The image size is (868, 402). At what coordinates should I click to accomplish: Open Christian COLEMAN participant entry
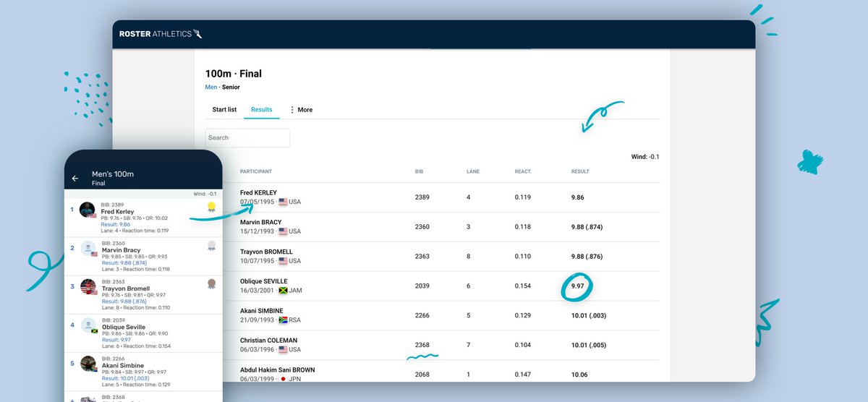[x=269, y=341]
